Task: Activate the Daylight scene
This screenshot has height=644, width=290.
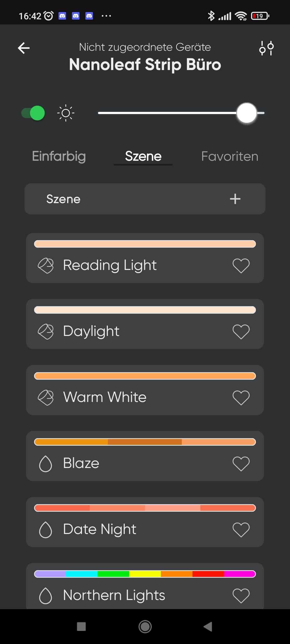Action: [145, 331]
